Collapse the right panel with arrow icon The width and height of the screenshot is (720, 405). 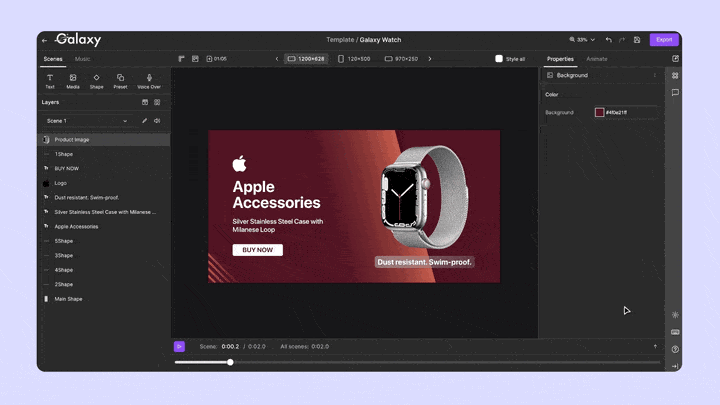coord(675,366)
